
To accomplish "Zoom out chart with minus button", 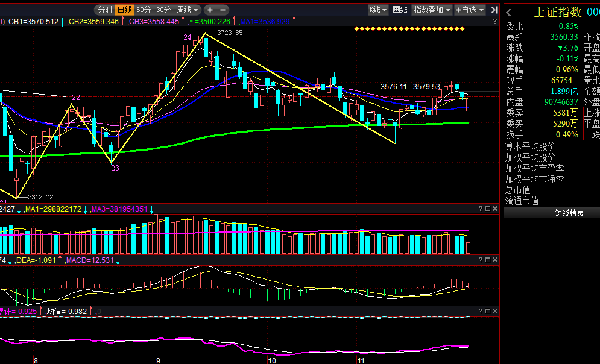I will (223, 10).
